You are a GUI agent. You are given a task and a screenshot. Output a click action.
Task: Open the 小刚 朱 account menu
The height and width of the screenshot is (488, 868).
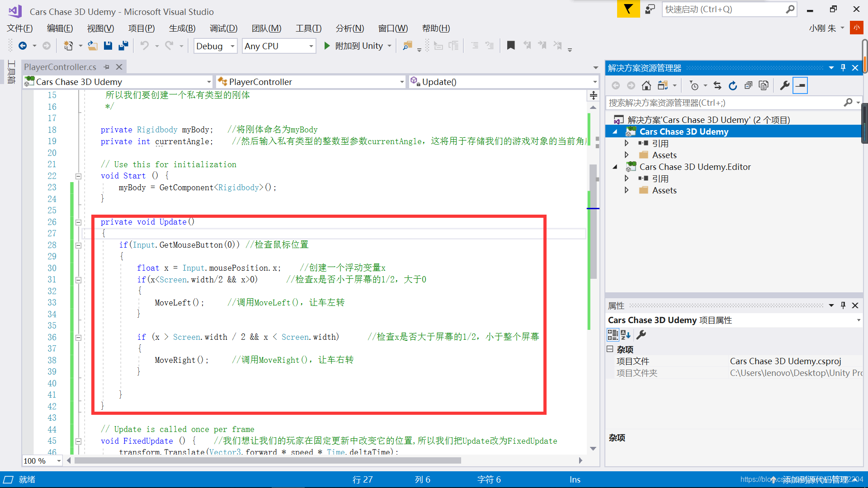(826, 28)
